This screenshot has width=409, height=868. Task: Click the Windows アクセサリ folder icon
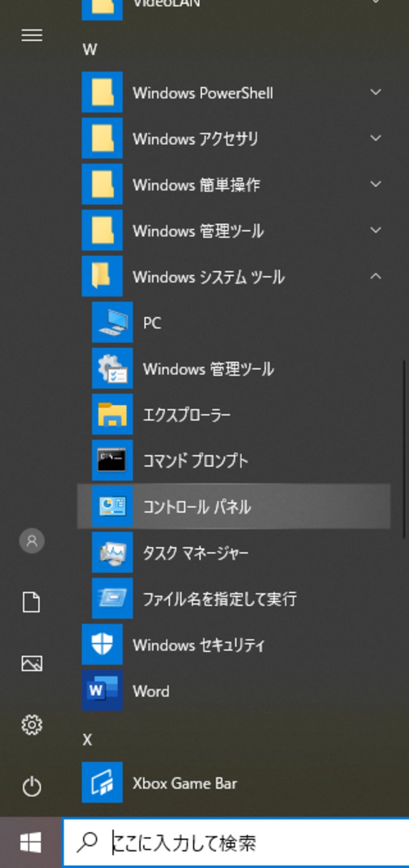(102, 138)
